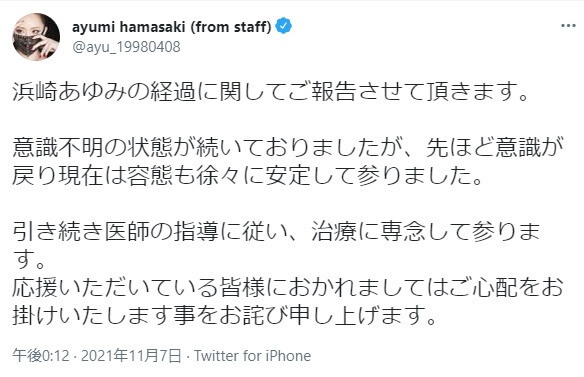Click the phrase 先ほど意識が in the tweet
Screen dimensions: 584x377
pos(494,148)
